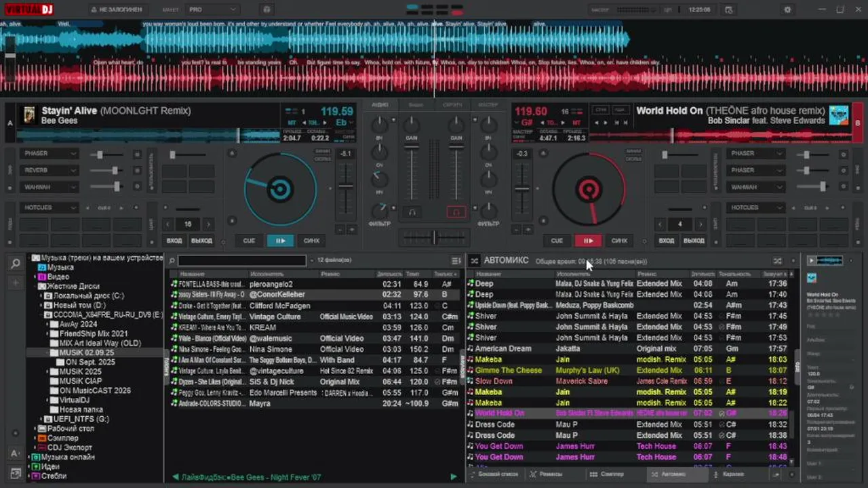Open the Караоке tab at the bottom
The width and height of the screenshot is (868, 488).
tap(728, 474)
